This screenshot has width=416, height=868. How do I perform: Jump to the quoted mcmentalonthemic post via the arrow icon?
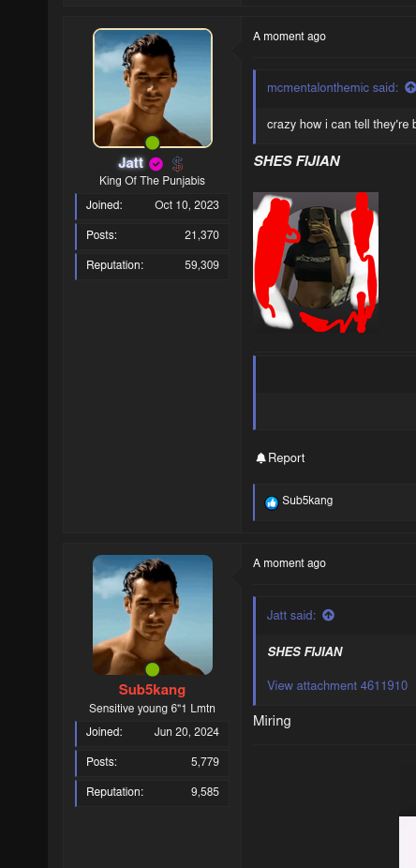coord(410,87)
